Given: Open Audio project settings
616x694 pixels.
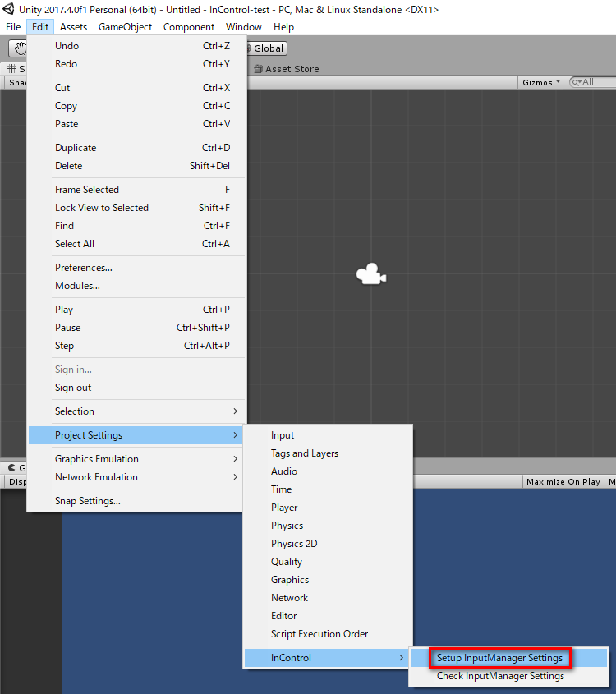Looking at the screenshot, I should pyautogui.click(x=328, y=471).
